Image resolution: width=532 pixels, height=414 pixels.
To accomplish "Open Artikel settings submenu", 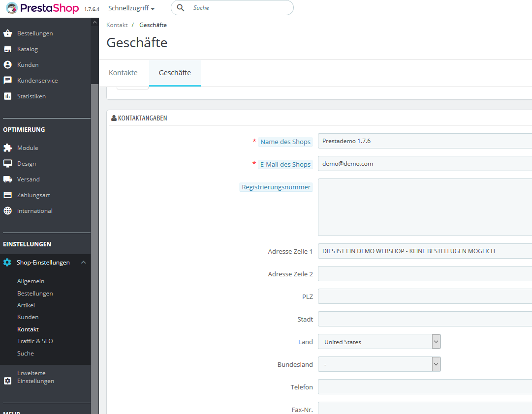I will pyautogui.click(x=26, y=305).
